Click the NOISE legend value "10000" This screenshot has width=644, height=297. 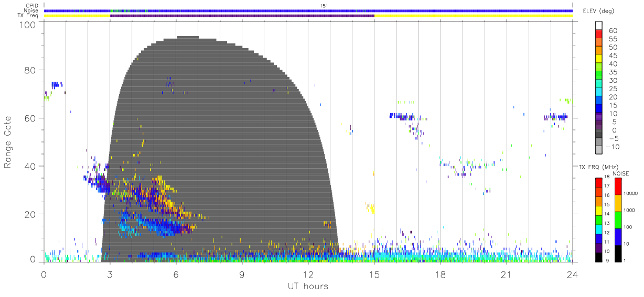[x=631, y=193]
